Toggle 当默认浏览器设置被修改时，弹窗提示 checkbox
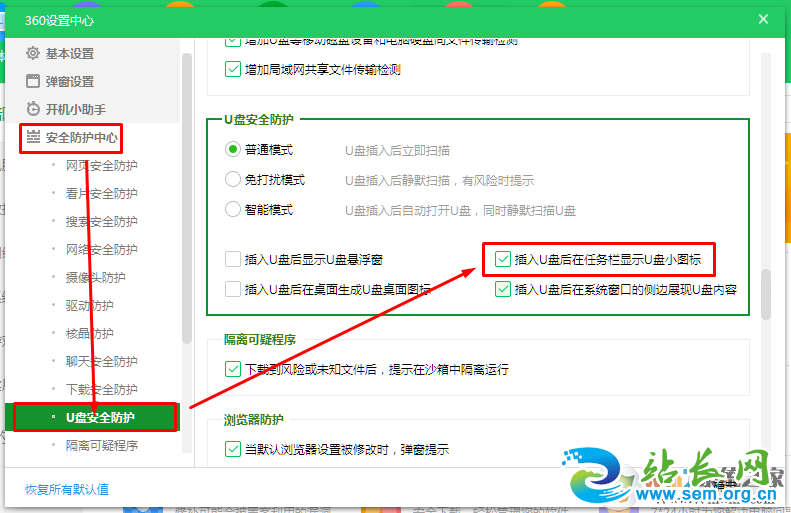791x513 pixels. tap(233, 450)
